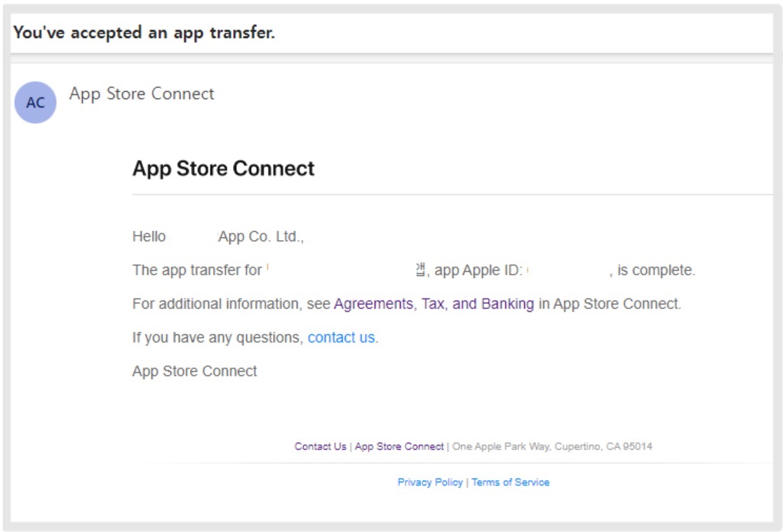
Task: Open the footer Contact Us link
Action: (320, 446)
